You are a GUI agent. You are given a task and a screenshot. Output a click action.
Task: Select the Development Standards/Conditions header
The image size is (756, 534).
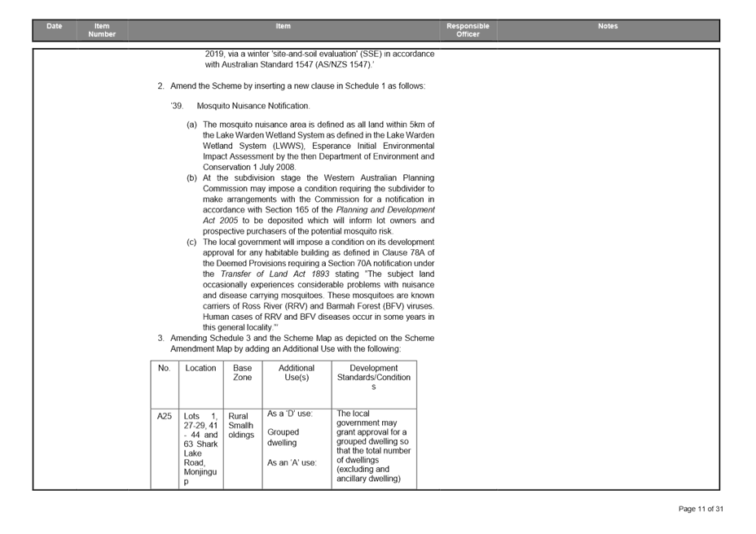click(x=374, y=377)
